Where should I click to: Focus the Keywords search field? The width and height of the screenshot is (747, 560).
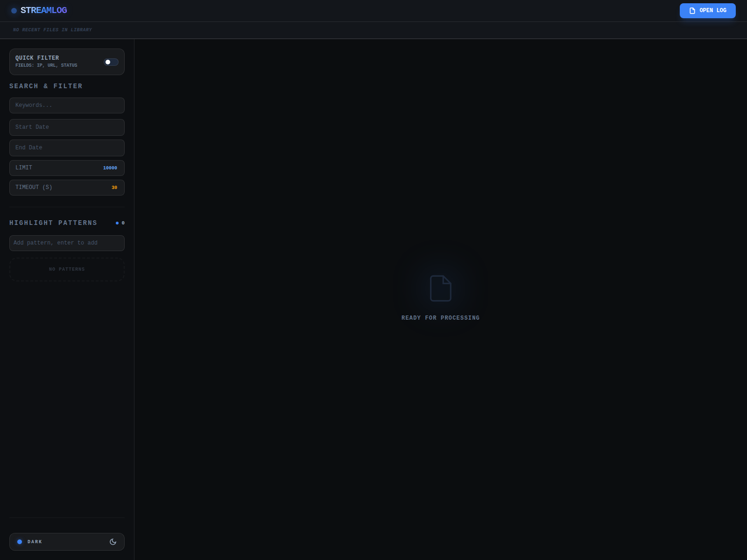pos(67,105)
